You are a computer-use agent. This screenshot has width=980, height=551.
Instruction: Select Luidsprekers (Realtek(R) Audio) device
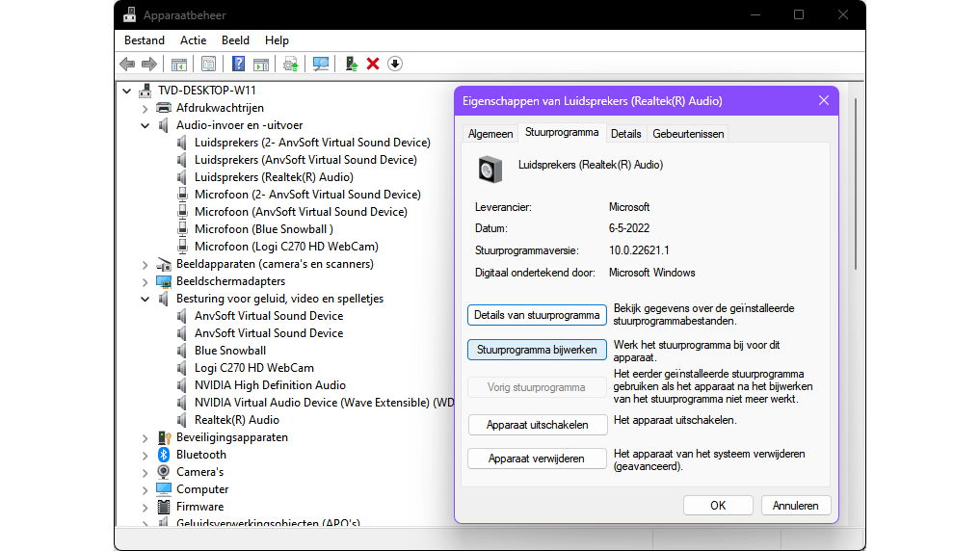coord(274,177)
